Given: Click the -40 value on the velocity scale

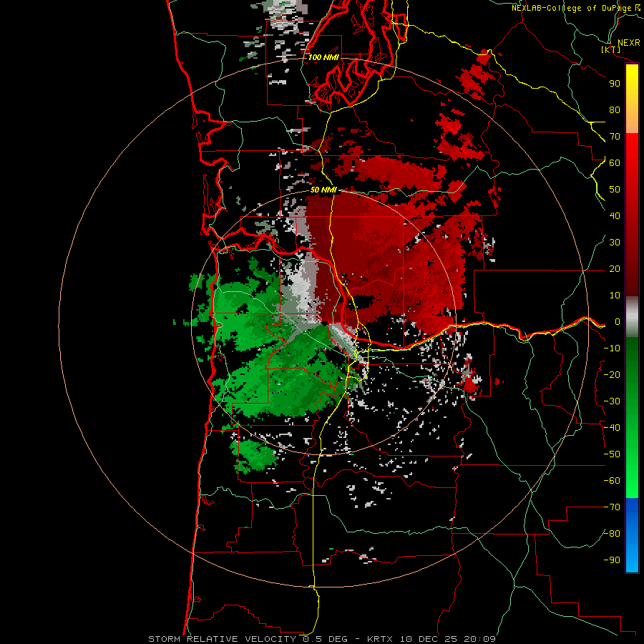Looking at the screenshot, I should click(x=612, y=428).
